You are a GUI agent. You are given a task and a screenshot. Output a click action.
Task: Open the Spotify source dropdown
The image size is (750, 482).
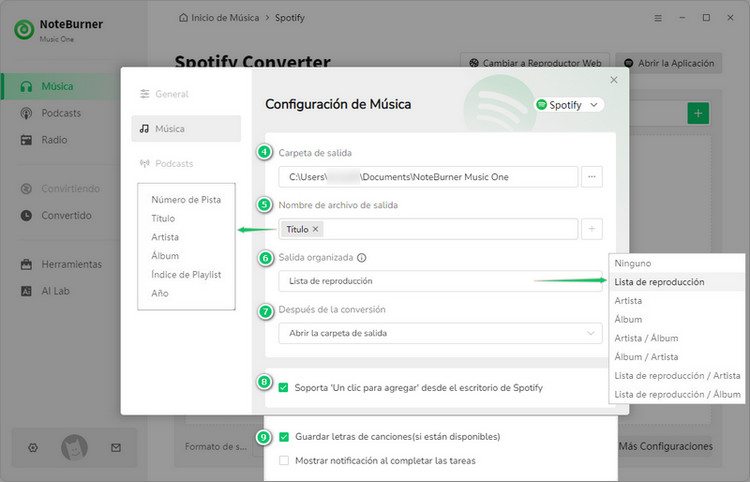(x=568, y=105)
